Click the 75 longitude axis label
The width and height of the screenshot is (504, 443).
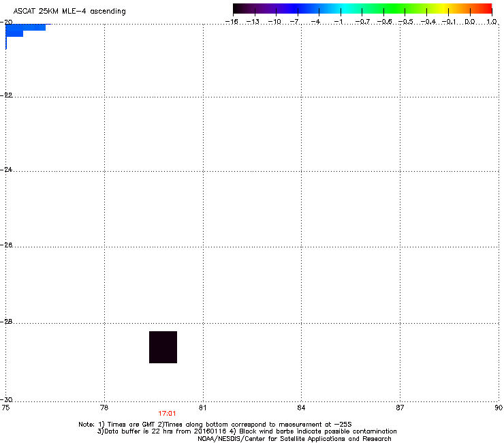(5, 408)
